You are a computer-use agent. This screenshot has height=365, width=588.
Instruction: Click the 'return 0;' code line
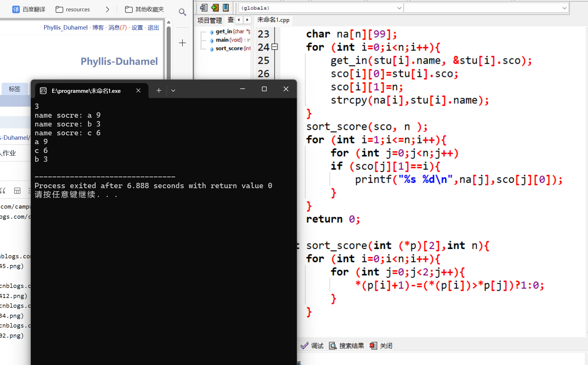[x=333, y=219]
